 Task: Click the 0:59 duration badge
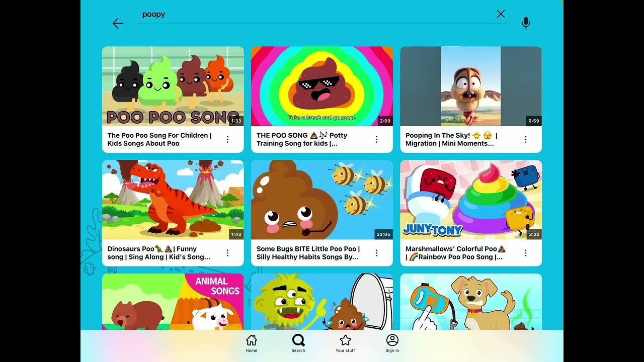pos(534,121)
